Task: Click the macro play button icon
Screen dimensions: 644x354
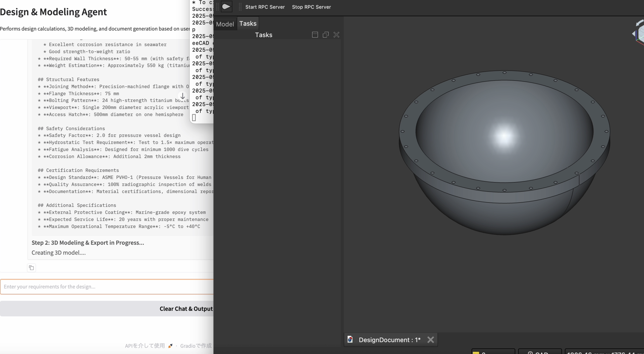Action: click(226, 7)
